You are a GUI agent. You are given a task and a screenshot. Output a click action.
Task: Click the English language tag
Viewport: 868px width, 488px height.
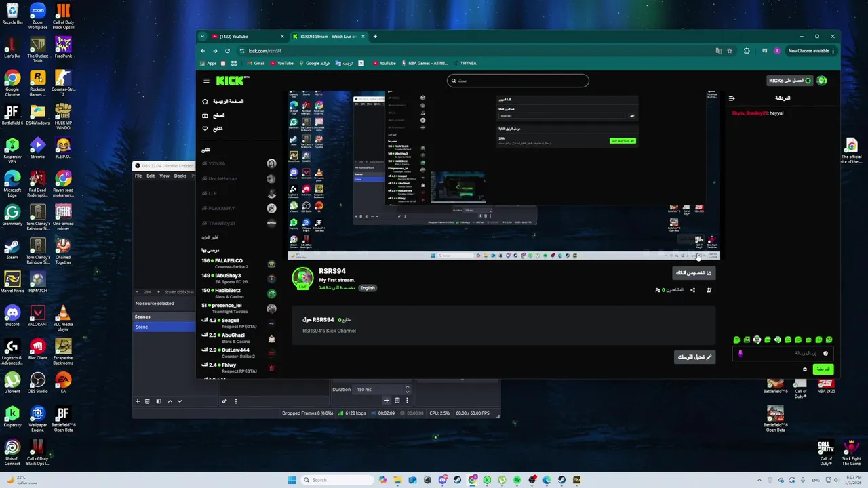(368, 288)
